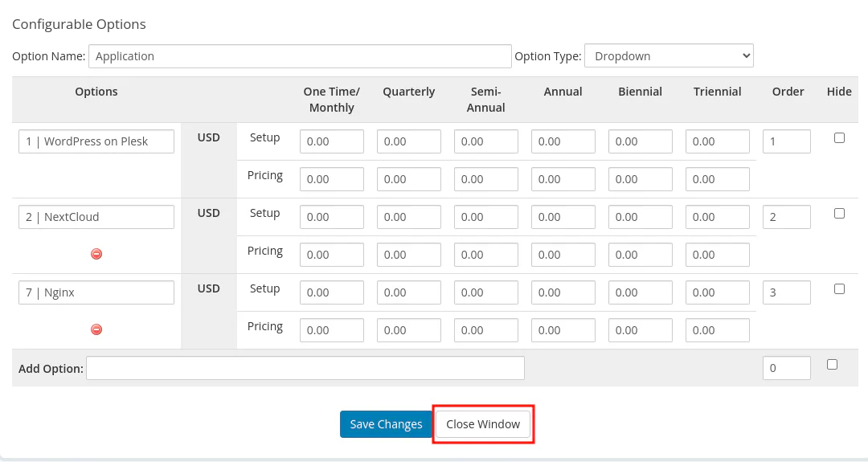This screenshot has height=462, width=868.
Task: Edit the NextCloud option name field
Action: [96, 217]
